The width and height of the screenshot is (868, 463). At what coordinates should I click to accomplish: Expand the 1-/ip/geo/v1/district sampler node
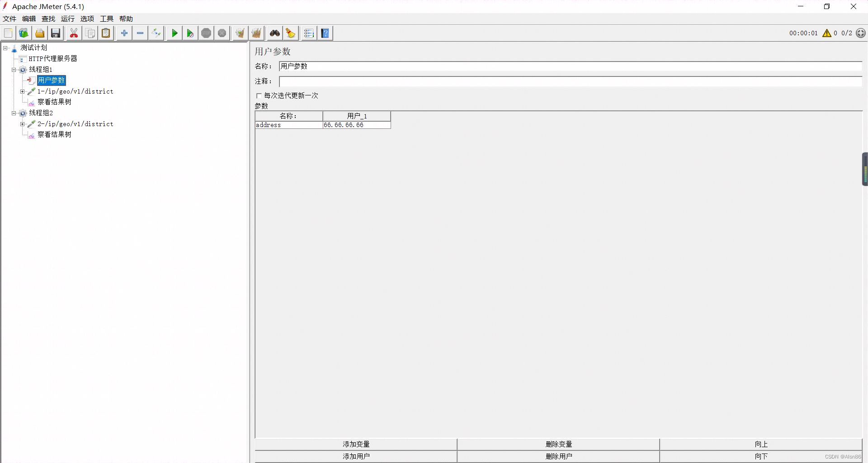(x=22, y=91)
